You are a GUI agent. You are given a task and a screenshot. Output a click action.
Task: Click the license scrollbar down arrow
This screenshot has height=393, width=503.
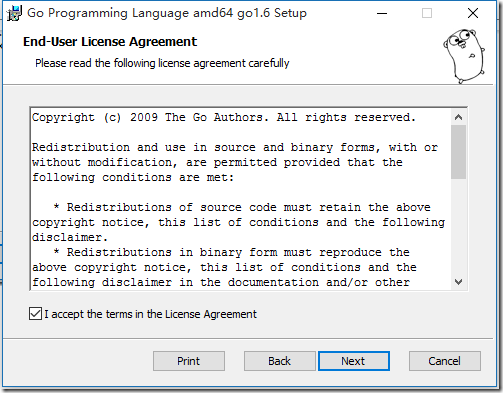point(458,282)
